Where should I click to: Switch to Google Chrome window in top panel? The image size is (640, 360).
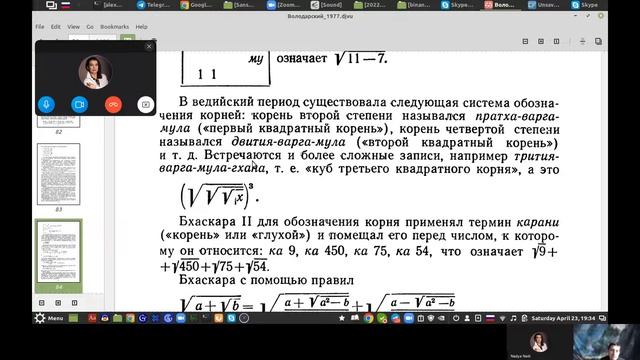[197, 5]
